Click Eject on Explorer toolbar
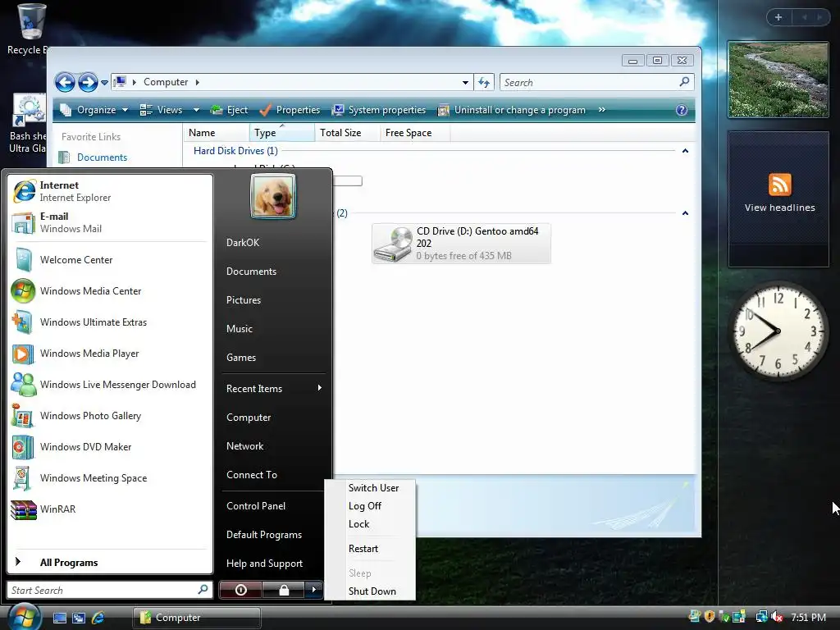This screenshot has width=840, height=630. 230,110
